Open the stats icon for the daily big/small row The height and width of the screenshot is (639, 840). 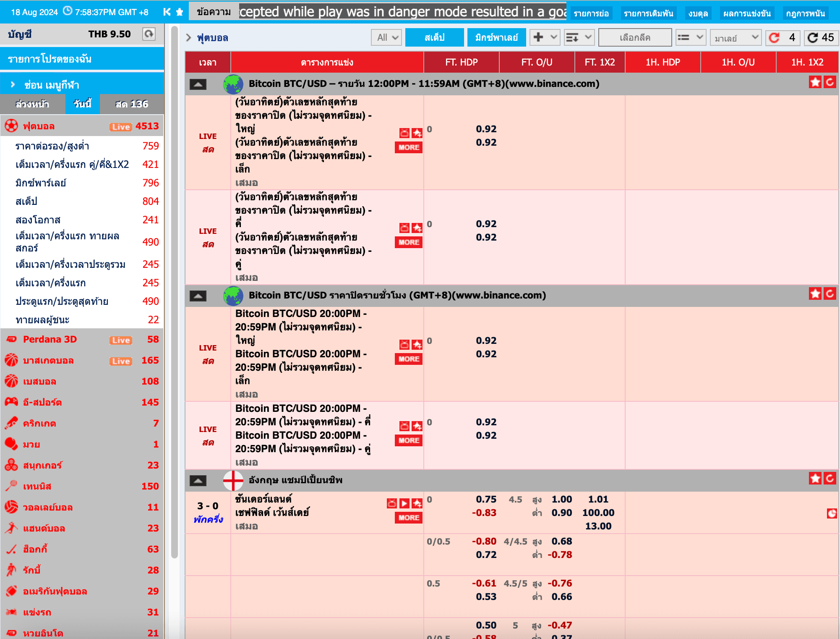pos(404,133)
